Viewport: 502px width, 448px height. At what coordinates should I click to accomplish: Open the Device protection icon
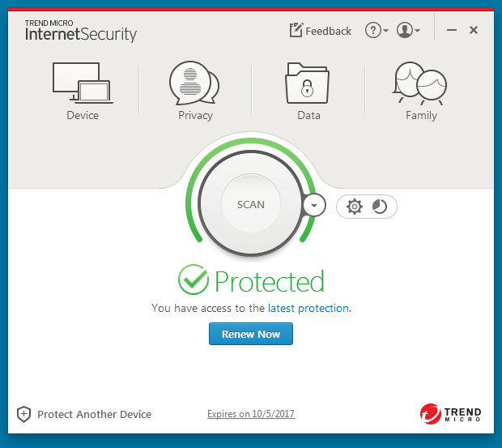(82, 83)
